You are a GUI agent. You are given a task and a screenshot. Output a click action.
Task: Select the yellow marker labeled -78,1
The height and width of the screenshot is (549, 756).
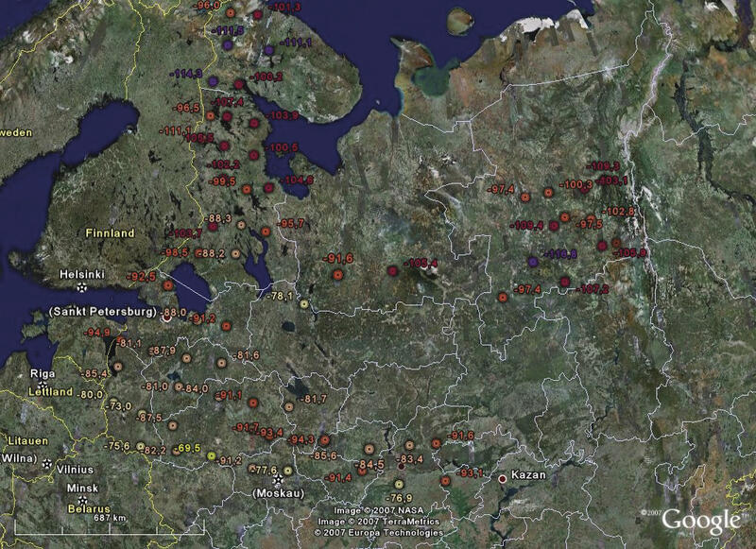coord(303,303)
